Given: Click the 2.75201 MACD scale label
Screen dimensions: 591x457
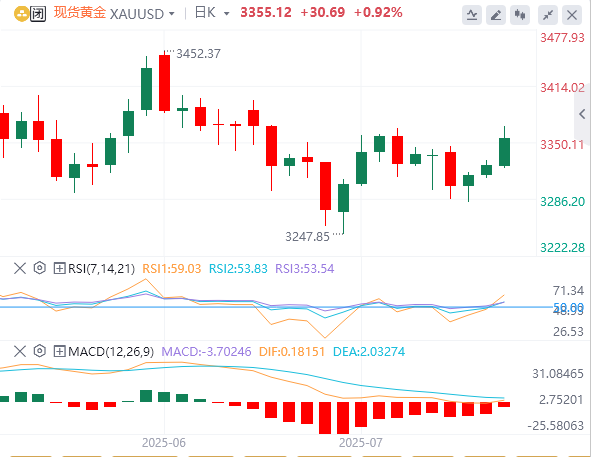Looking at the screenshot, I should coord(561,400).
